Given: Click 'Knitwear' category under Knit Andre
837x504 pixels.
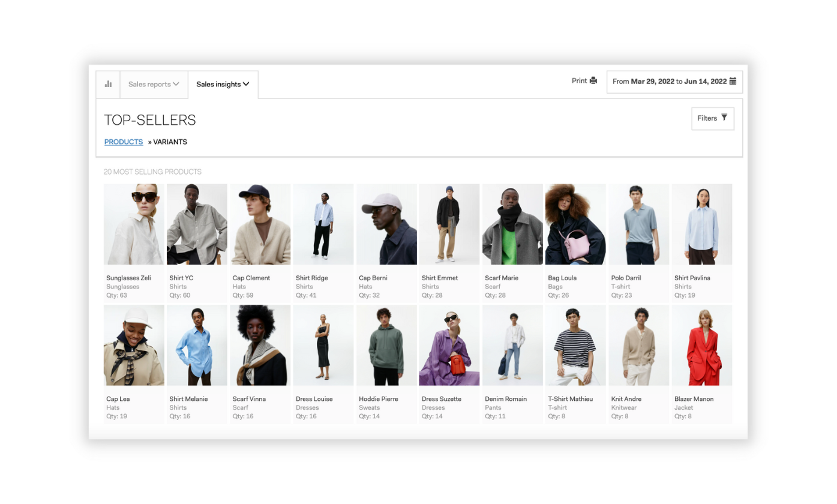Looking at the screenshot, I should [624, 407].
